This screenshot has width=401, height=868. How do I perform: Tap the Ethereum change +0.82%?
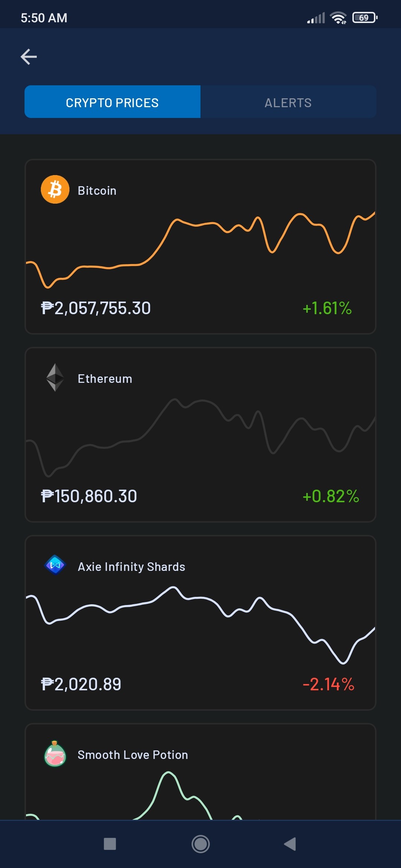(x=331, y=496)
